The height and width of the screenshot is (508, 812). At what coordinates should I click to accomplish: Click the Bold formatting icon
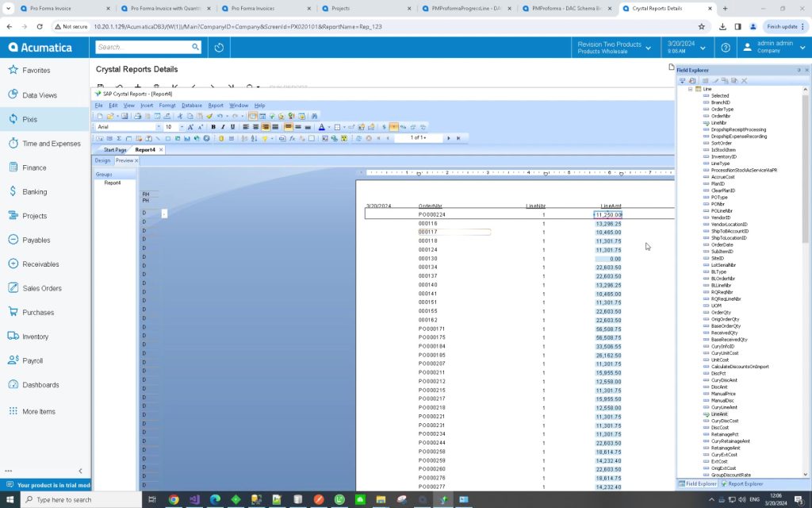(x=213, y=127)
